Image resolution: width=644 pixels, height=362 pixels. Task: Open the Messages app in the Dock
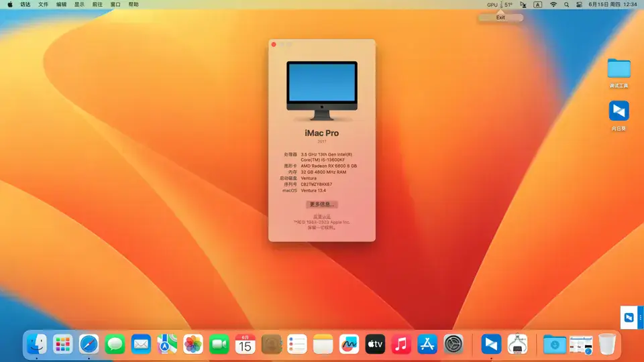(115, 344)
